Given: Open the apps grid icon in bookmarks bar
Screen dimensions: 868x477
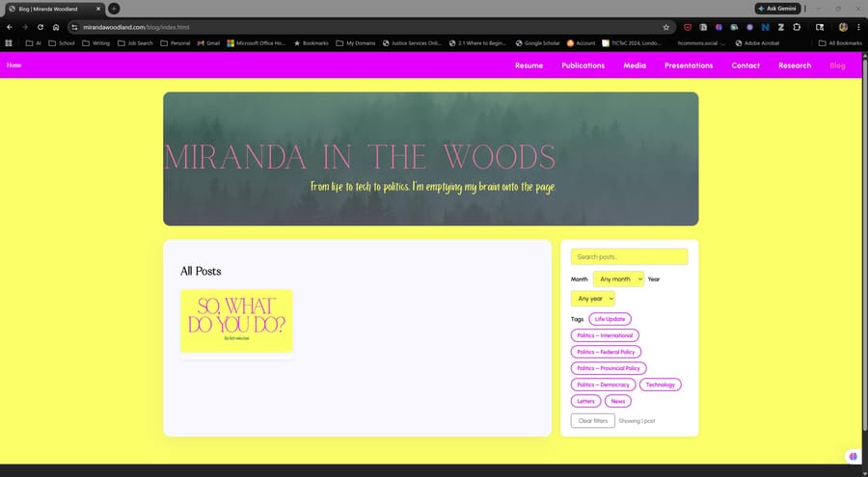Looking at the screenshot, I should pos(9,42).
